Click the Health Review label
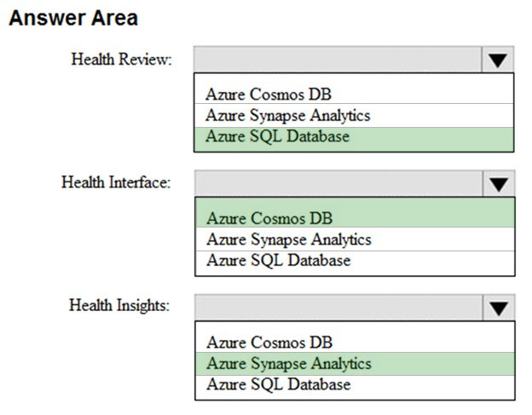Viewport: 532px width, 415px height. pyautogui.click(x=121, y=60)
